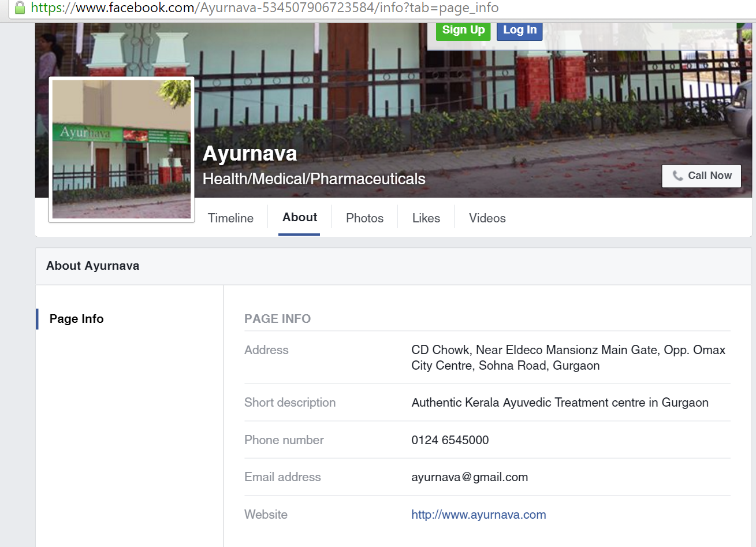Click the phone number 0124 6545000
The height and width of the screenshot is (547, 756).
pyautogui.click(x=450, y=440)
